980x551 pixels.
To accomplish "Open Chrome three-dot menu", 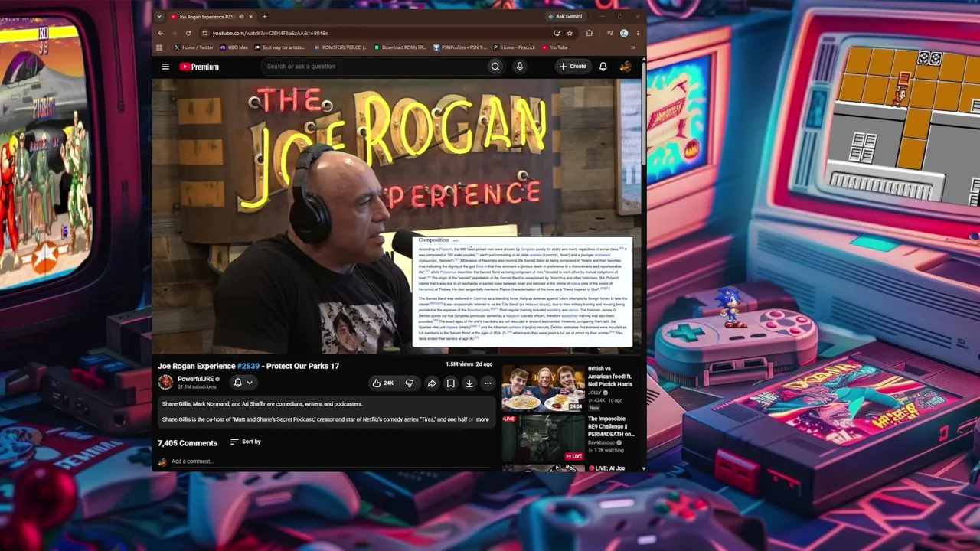I will tap(638, 33).
